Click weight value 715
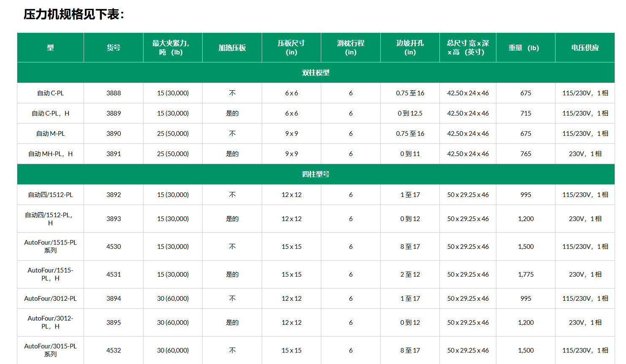Image resolution: width=626 pixels, height=364 pixels. coord(526,113)
